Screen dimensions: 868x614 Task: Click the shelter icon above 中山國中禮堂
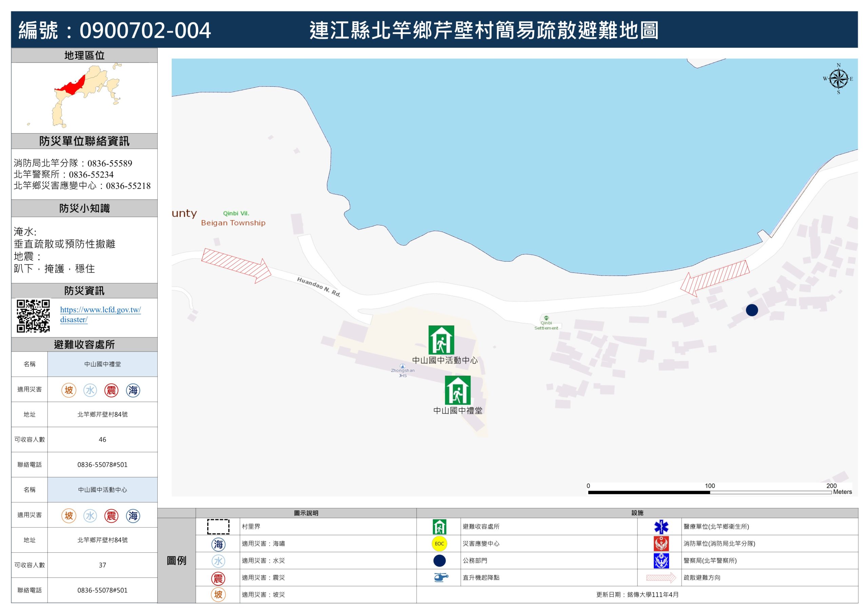pos(457,390)
